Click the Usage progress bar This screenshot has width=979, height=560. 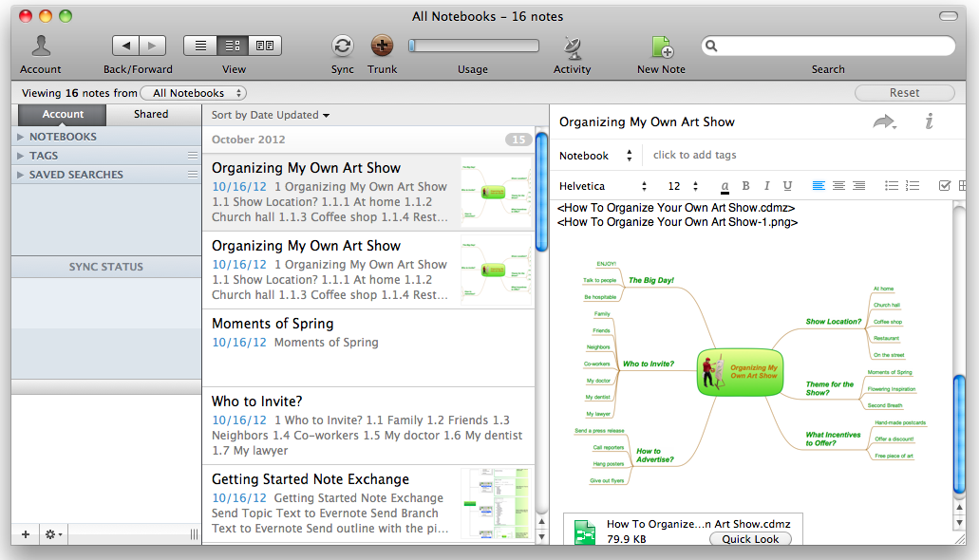pyautogui.click(x=473, y=46)
